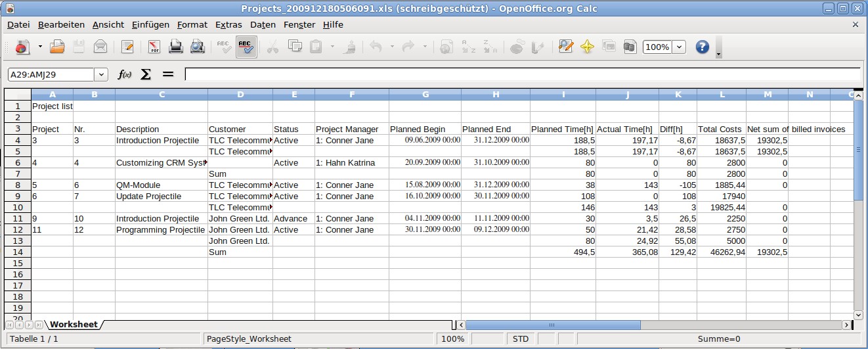Click the Print icon in toolbar
The image size is (868, 349).
tap(176, 47)
